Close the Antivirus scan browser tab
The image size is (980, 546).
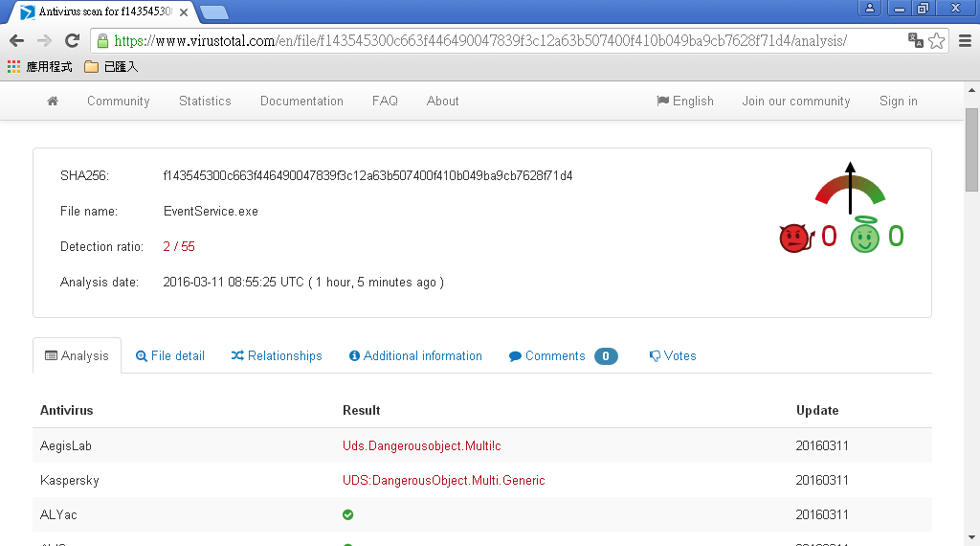click(x=184, y=11)
